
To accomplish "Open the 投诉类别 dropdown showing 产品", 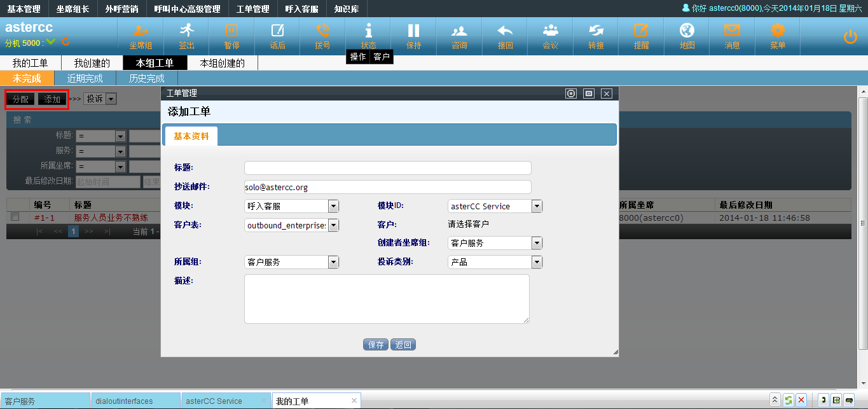I will click(x=537, y=262).
